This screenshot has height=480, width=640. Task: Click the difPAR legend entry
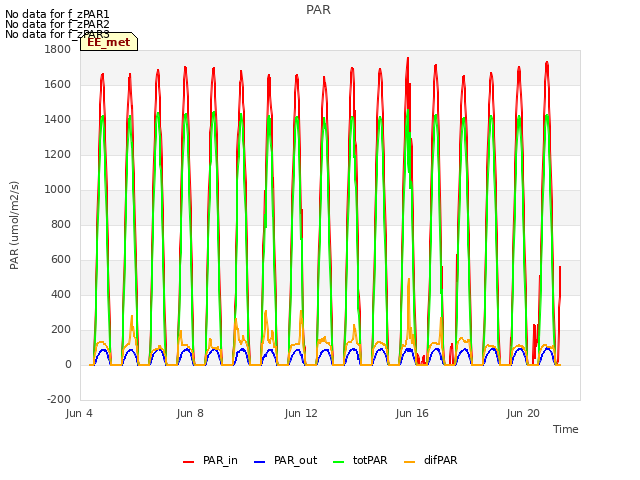(x=431, y=460)
